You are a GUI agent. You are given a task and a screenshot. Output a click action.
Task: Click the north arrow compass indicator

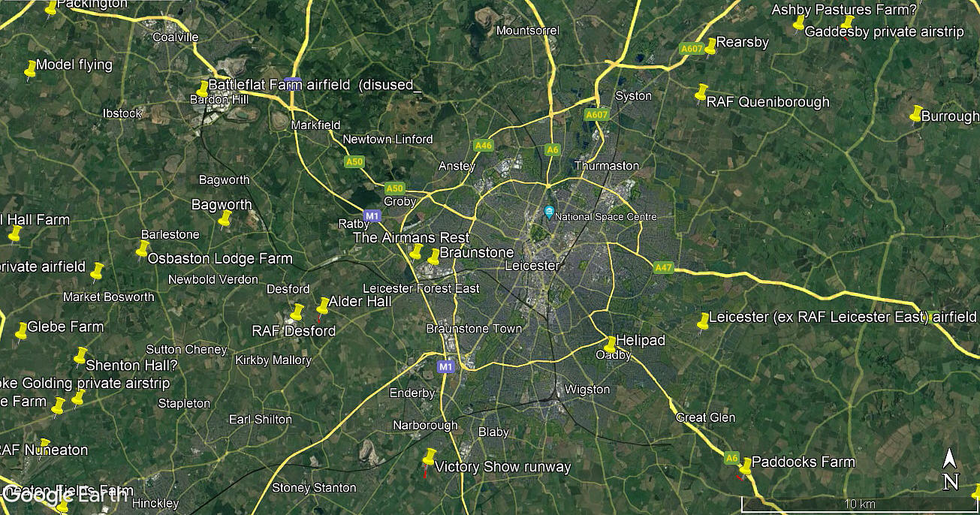(x=950, y=469)
